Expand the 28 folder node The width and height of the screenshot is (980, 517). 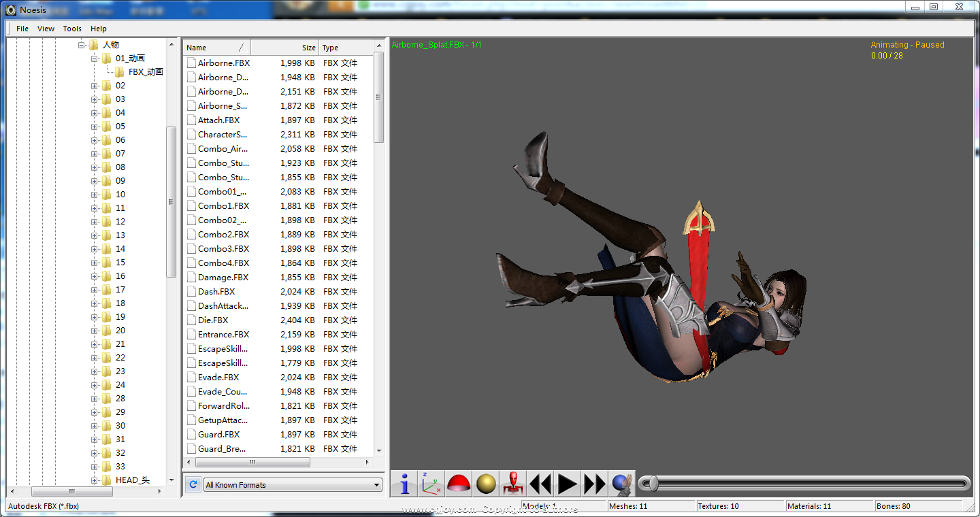coord(95,399)
